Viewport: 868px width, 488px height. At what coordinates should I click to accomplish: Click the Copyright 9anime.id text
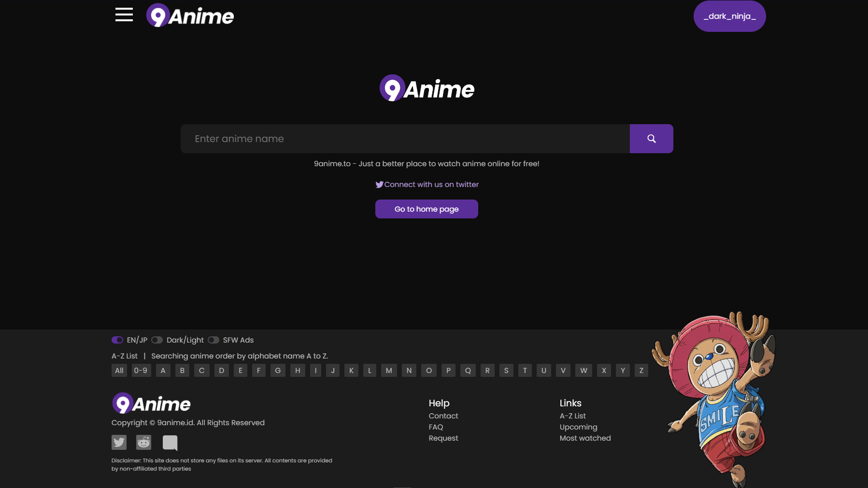pyautogui.click(x=188, y=423)
